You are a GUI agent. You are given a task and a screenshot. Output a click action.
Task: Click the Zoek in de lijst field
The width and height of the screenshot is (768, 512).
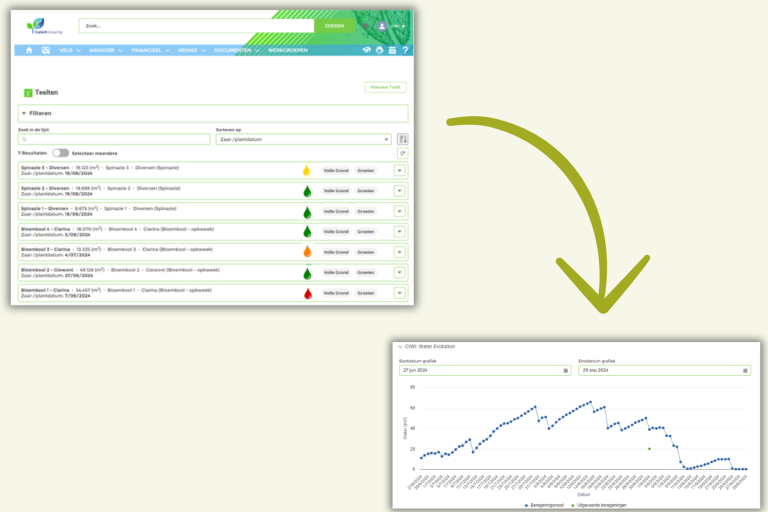pyautogui.click(x=114, y=139)
